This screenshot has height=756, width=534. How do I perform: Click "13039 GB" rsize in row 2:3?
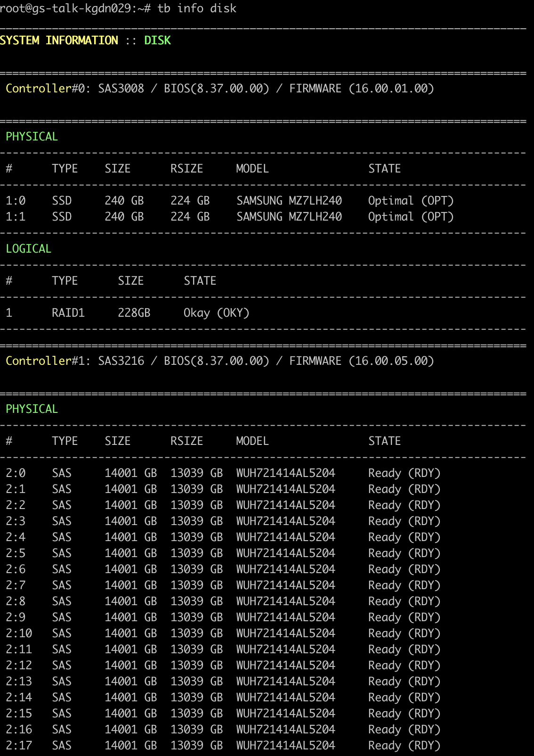tap(197, 521)
